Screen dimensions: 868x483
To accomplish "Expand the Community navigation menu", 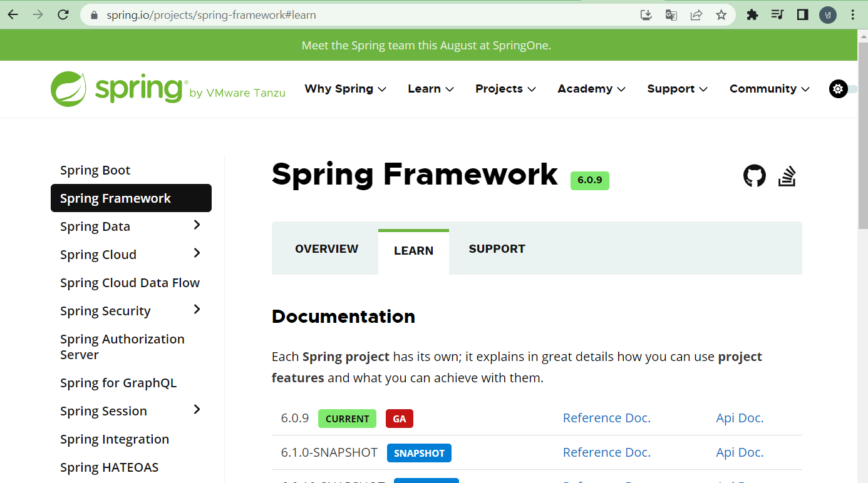I will click(x=770, y=89).
